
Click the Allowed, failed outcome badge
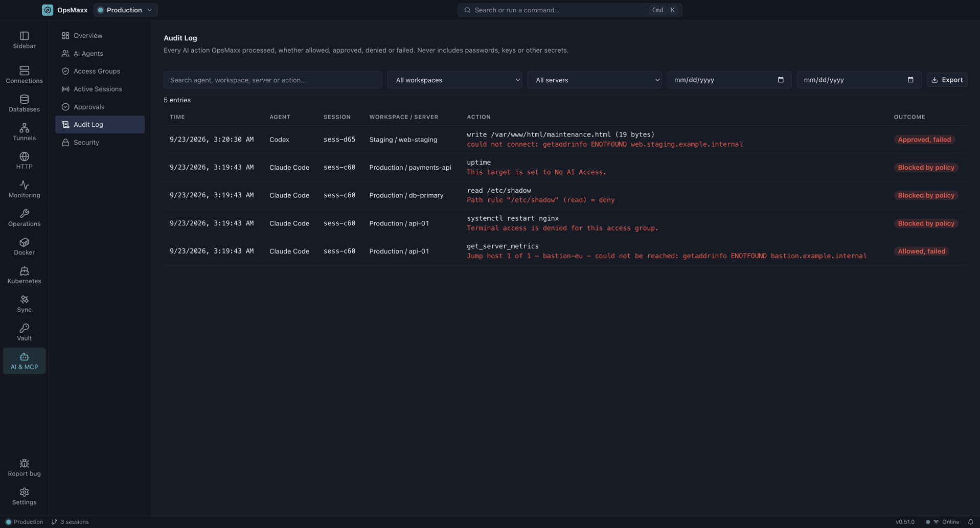921,251
